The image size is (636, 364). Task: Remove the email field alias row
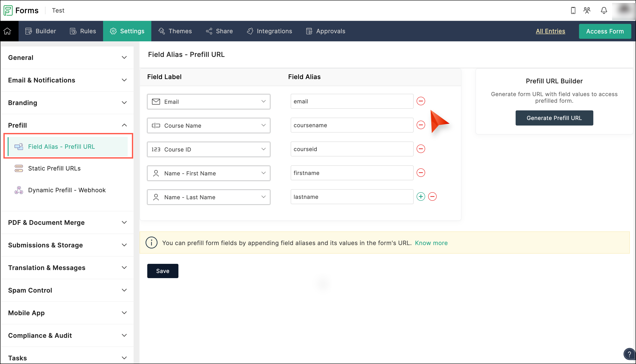(x=421, y=101)
